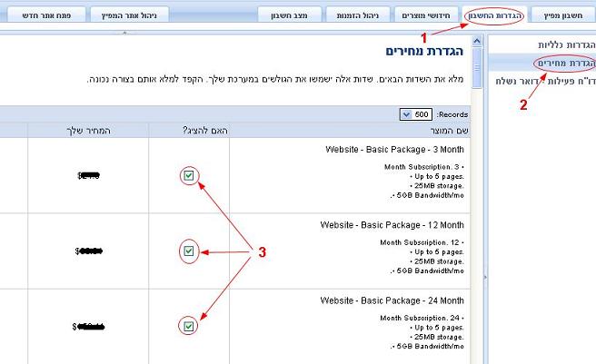
Task: Switch to the חשבון מפיץ tab
Action: coord(561,15)
